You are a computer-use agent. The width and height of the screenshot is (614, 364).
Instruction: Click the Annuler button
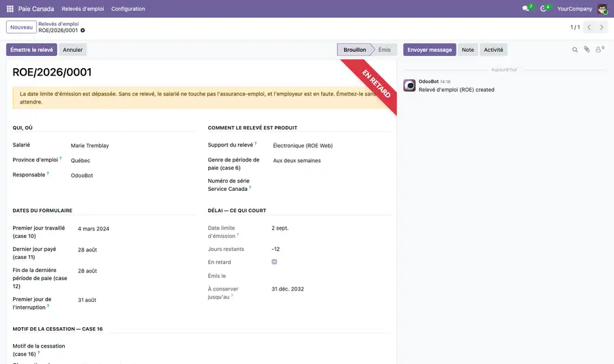tap(73, 50)
